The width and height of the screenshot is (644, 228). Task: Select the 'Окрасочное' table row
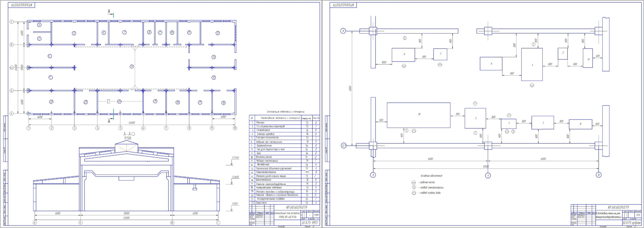click(x=278, y=203)
